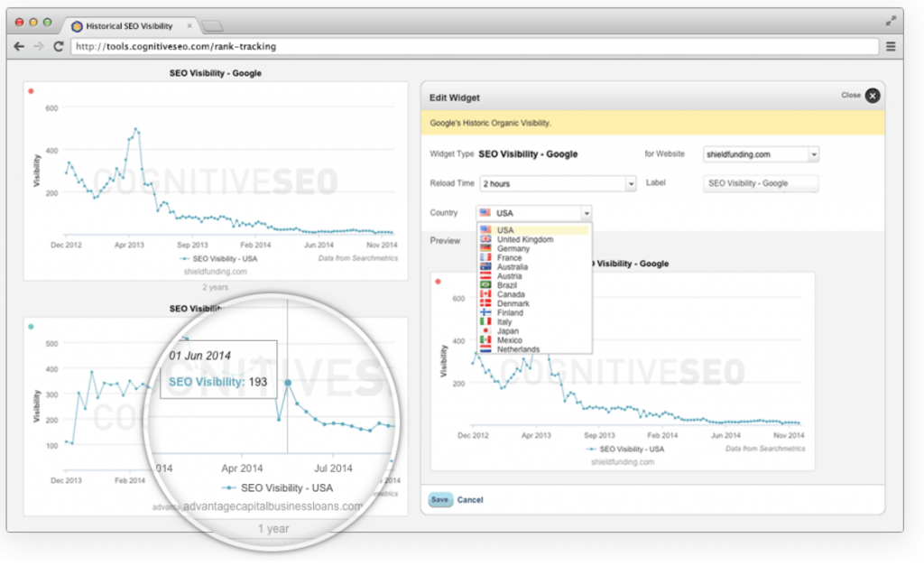Choose Brazil from country list
The height and width of the screenshot is (566, 924).
(534, 285)
